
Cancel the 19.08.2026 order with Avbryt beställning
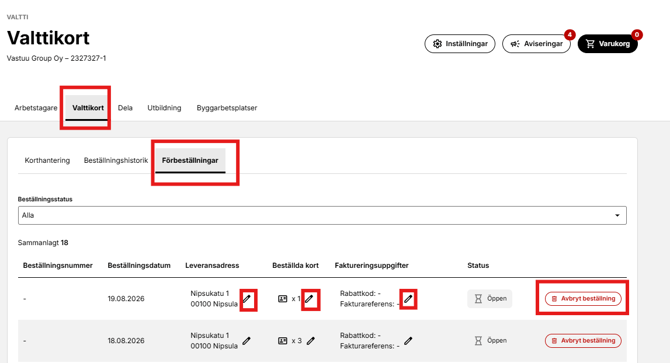583,299
